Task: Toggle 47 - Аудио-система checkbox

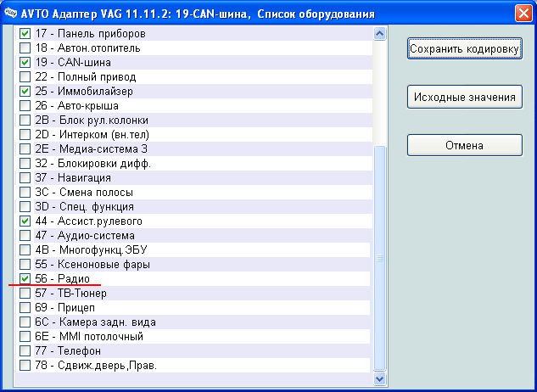Action: pos(25,235)
